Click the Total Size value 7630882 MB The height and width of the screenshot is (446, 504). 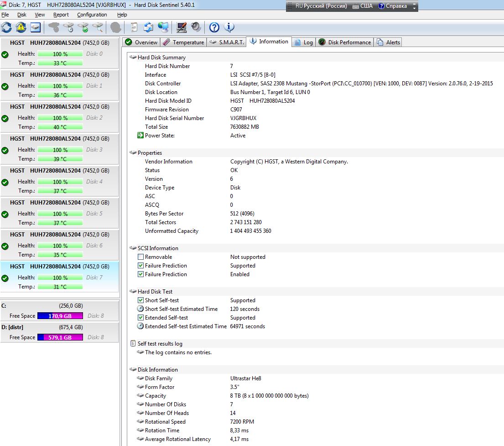pyautogui.click(x=244, y=127)
